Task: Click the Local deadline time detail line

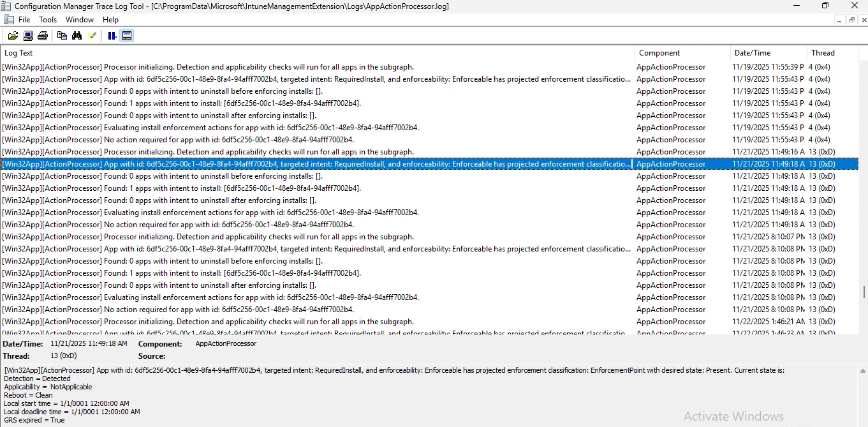Action: pos(72,412)
